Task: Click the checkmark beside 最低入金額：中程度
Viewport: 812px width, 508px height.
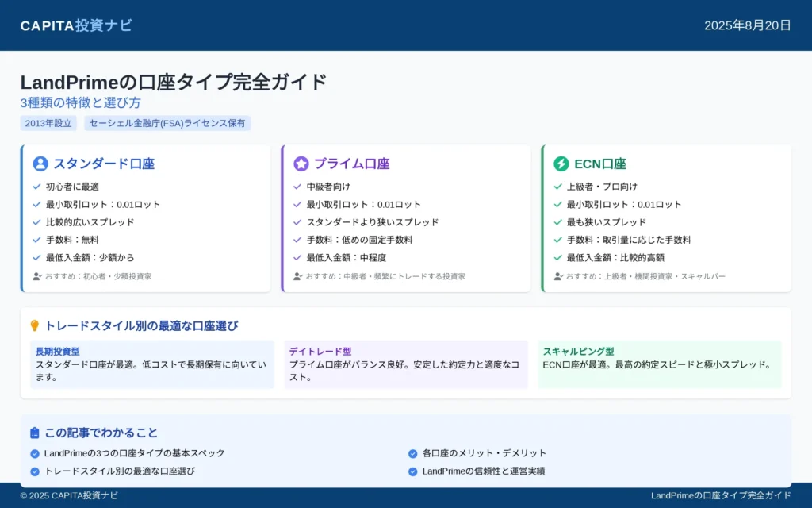Action: coord(297,258)
